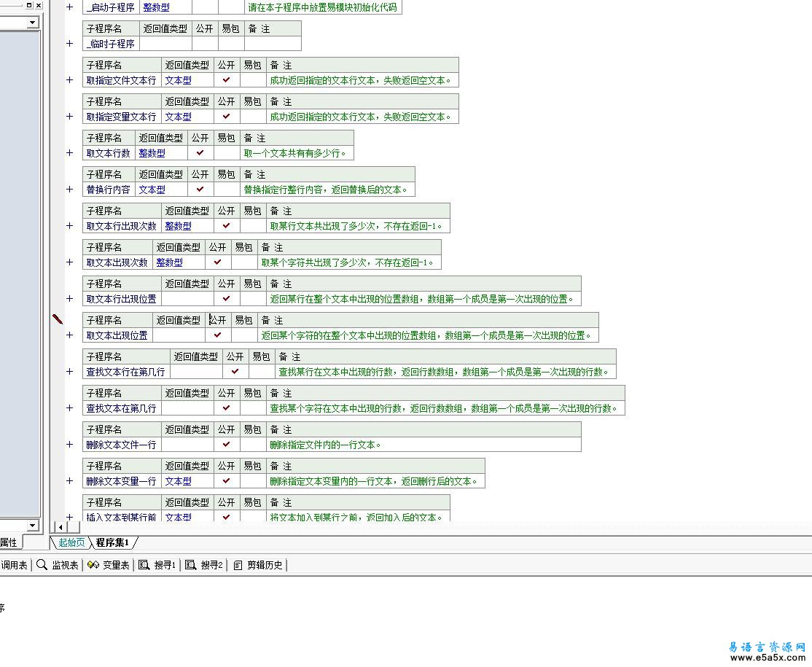The width and height of the screenshot is (812, 667).
Task: Open the 搜寻1 results tab
Action: [157, 565]
